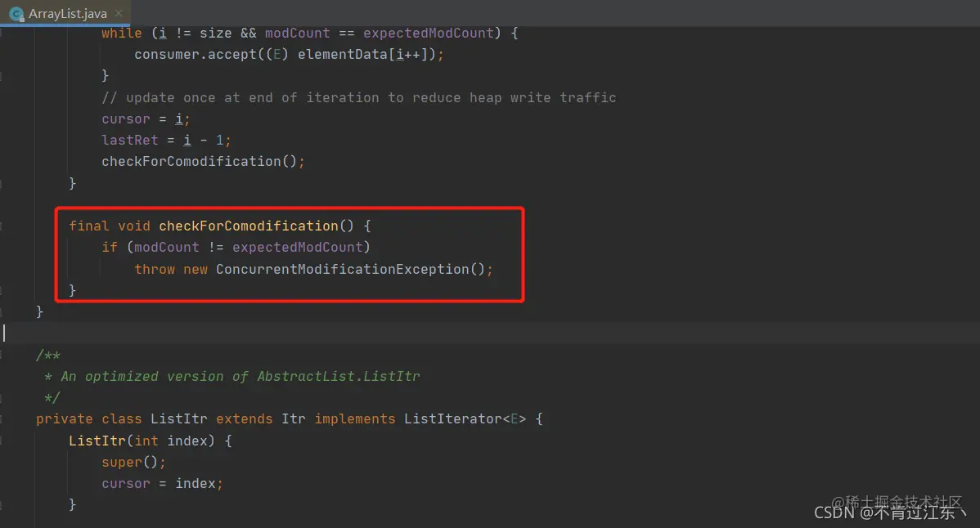Click the 'elementData' array reference
The width and height of the screenshot is (980, 528).
click(x=343, y=54)
